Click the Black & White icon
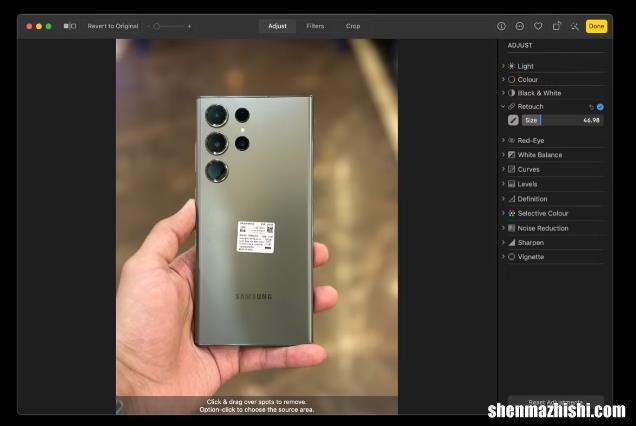Screen dimensions: 636x426 511,93
